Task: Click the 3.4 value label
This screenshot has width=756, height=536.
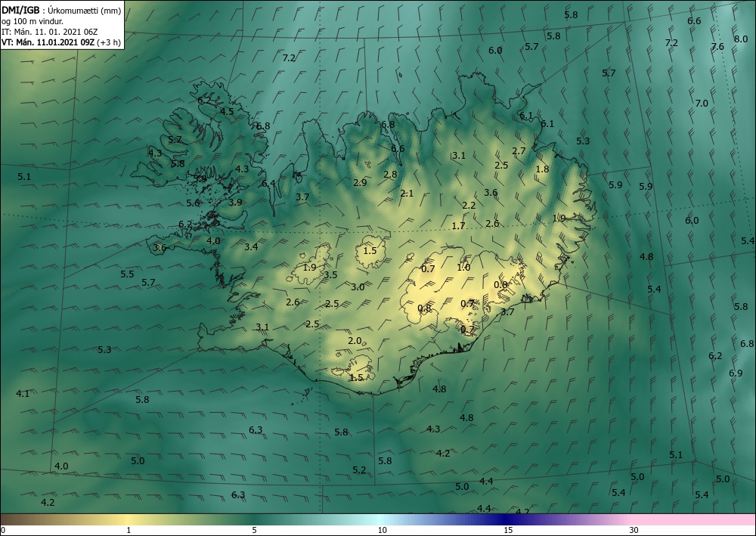Action: pyautogui.click(x=251, y=246)
